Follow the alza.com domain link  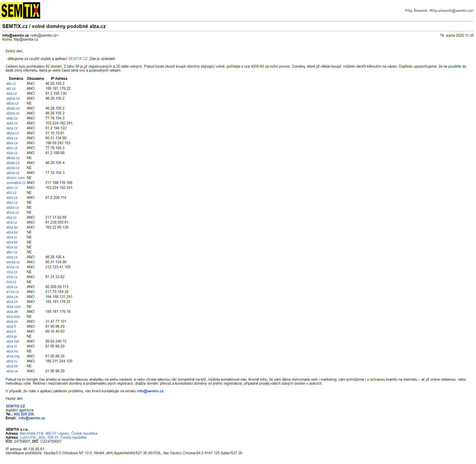(x=14, y=306)
